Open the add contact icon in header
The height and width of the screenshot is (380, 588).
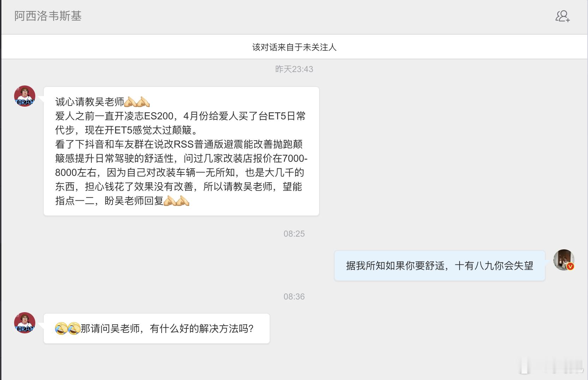coord(563,16)
